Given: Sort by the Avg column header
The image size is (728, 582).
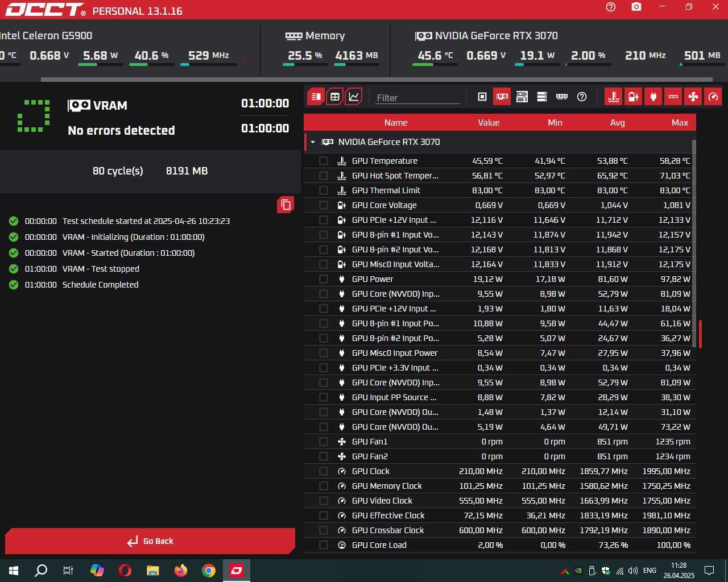Looking at the screenshot, I should point(618,123).
